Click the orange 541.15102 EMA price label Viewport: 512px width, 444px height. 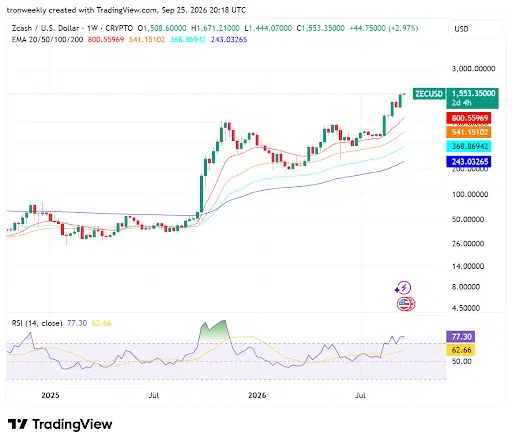[x=469, y=132]
